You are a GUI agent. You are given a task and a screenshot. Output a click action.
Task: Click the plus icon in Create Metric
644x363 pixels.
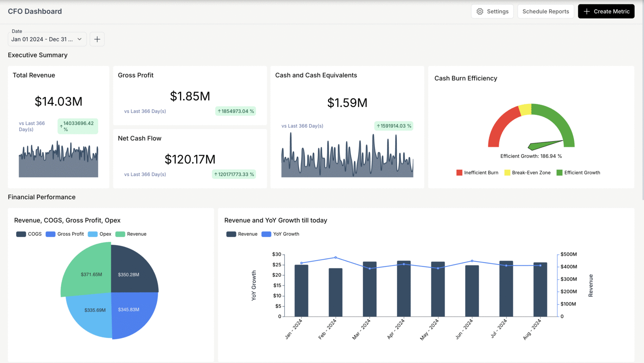pos(587,11)
